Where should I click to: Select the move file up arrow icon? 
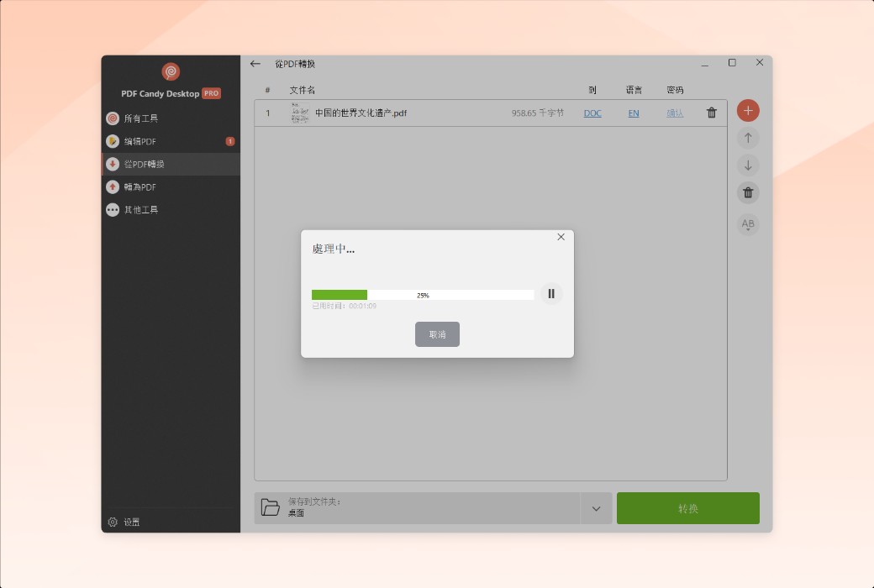748,138
